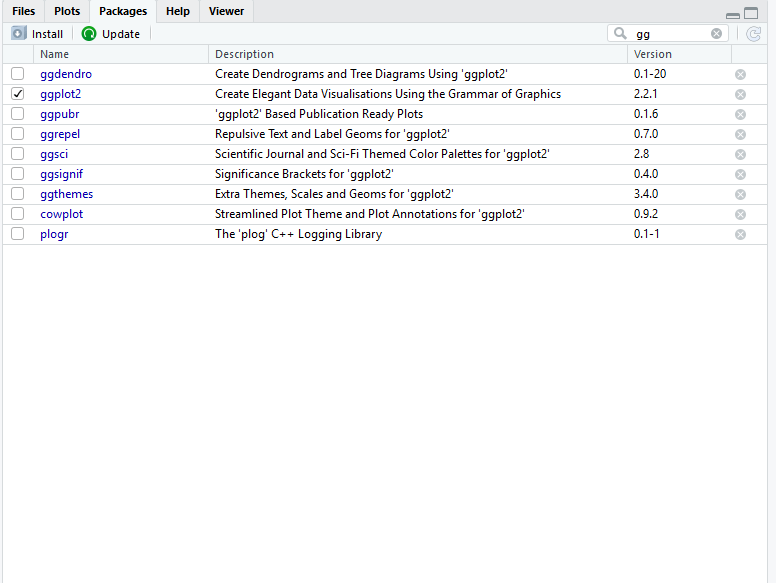Remove the ggdendro package
776x583 pixels.
pos(740,74)
